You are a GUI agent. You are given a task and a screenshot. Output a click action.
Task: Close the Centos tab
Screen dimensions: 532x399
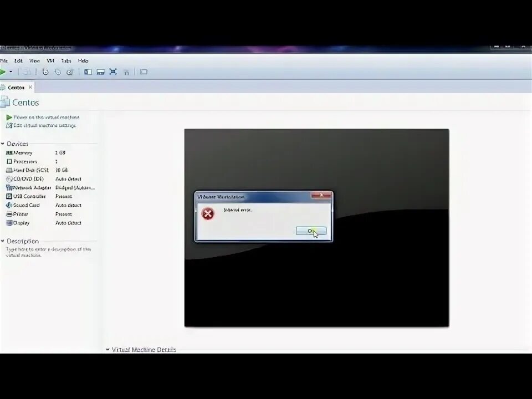pyautogui.click(x=30, y=87)
